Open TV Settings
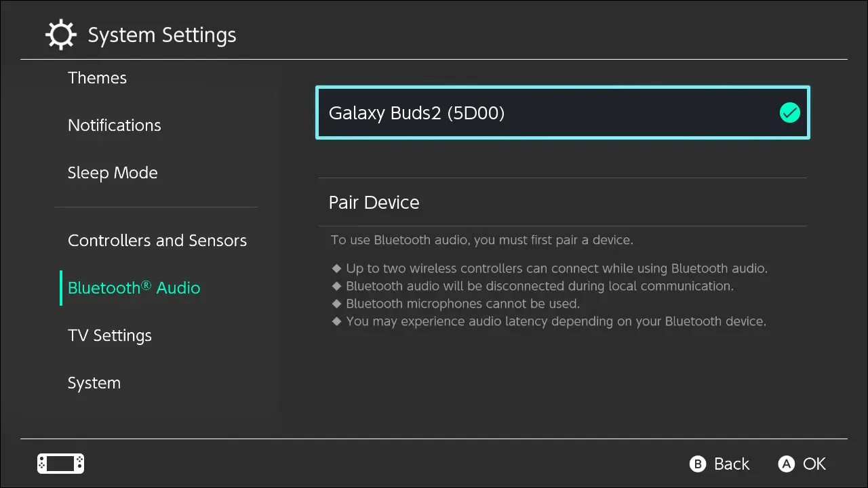Viewport: 868px width, 488px height. tap(109, 335)
